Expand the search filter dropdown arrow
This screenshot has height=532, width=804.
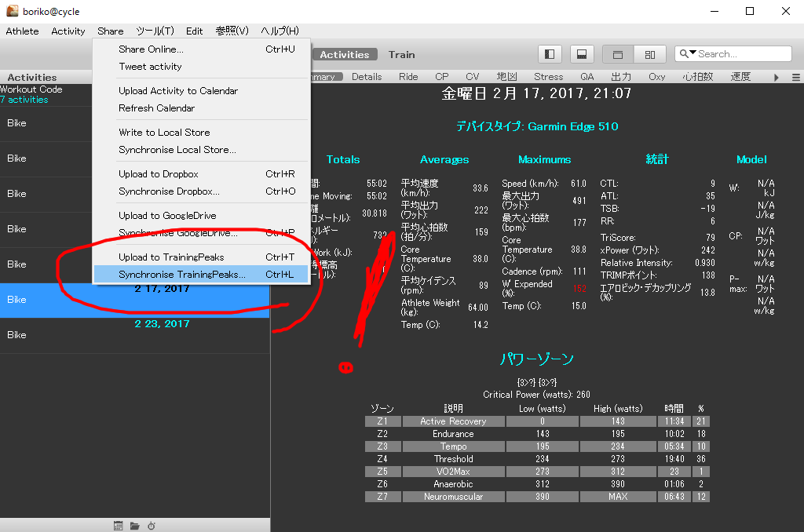point(688,54)
